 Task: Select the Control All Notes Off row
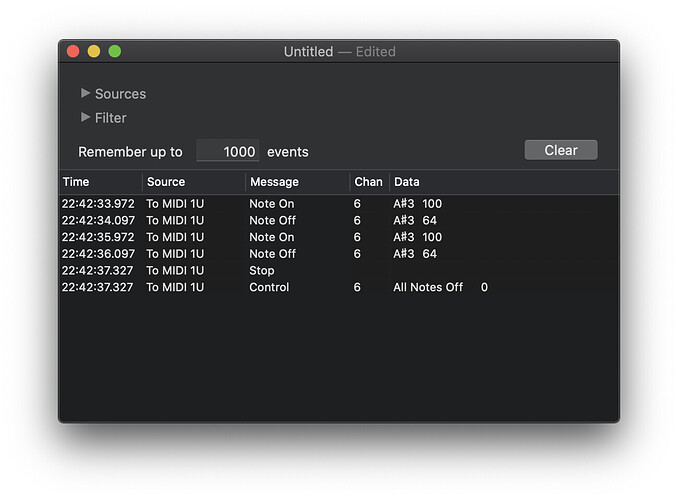(x=339, y=287)
